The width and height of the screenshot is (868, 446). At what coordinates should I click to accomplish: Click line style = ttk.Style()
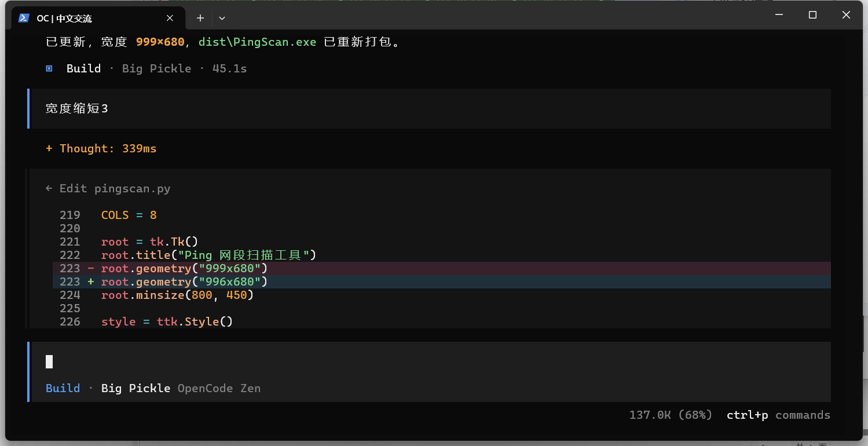click(x=167, y=321)
